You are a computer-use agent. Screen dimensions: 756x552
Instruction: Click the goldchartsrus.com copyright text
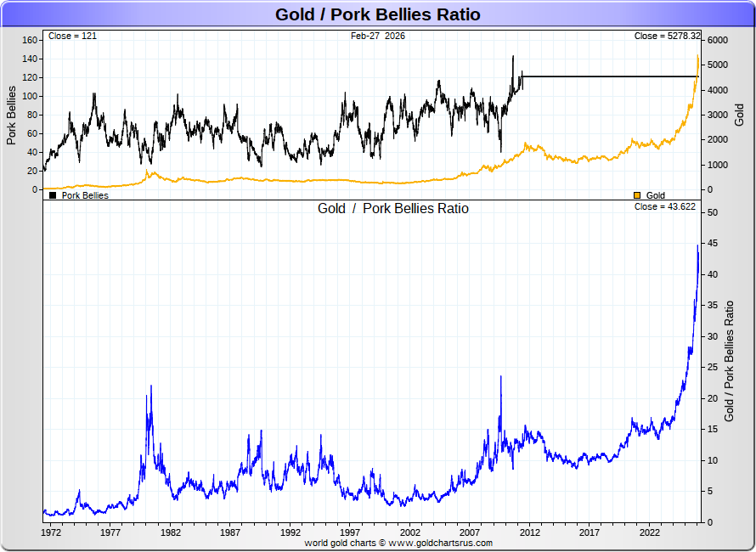point(398,543)
